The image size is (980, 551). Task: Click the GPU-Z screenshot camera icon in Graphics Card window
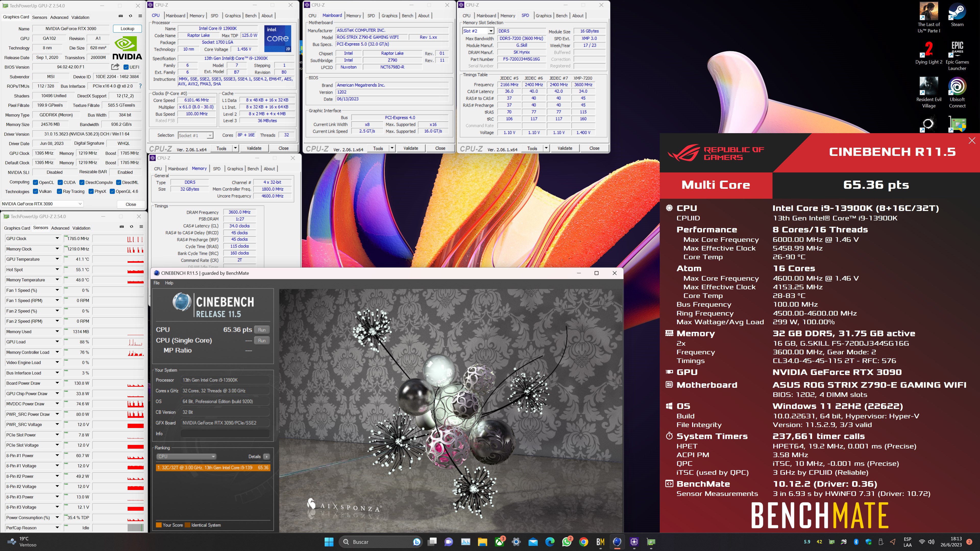click(121, 16)
